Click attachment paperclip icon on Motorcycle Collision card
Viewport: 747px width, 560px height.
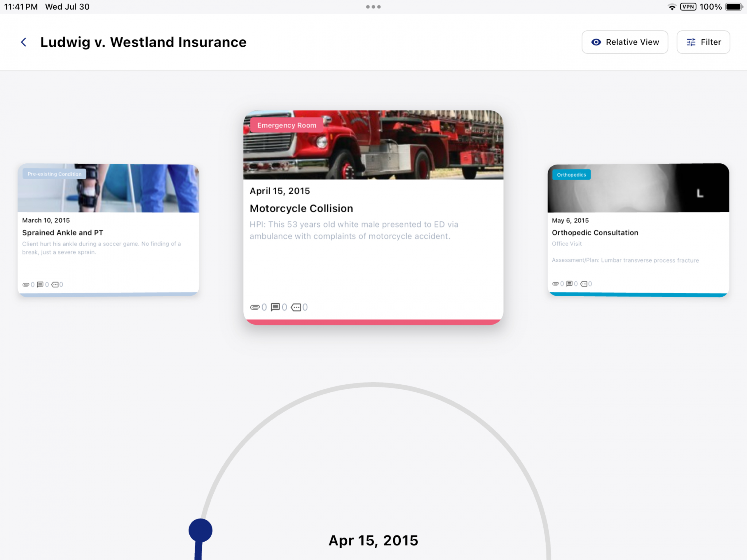tap(255, 307)
